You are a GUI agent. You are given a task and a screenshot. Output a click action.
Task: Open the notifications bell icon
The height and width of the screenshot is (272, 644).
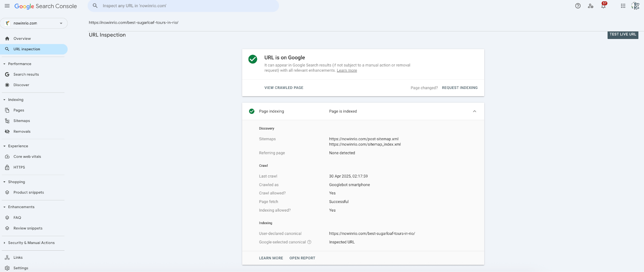tap(603, 6)
